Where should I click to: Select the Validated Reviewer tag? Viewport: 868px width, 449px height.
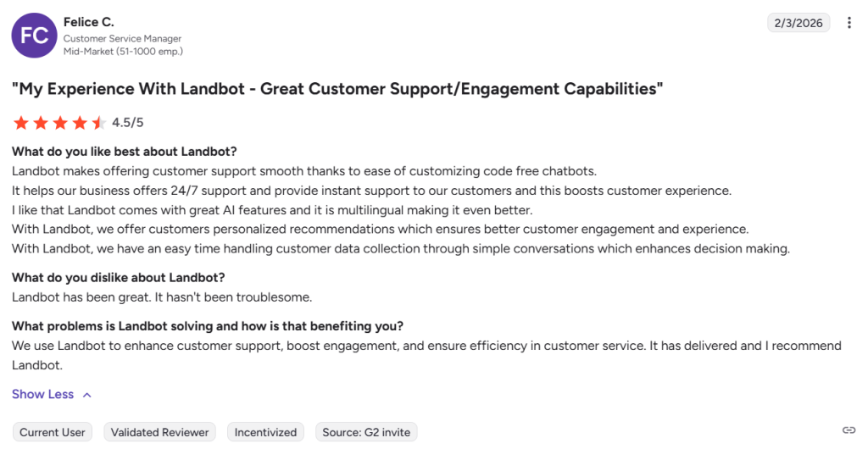click(160, 432)
